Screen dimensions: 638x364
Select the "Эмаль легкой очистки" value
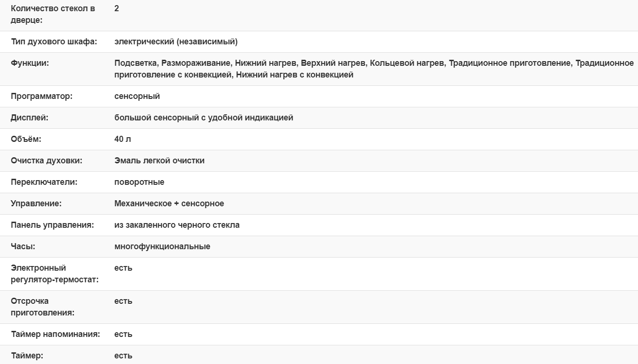click(159, 161)
